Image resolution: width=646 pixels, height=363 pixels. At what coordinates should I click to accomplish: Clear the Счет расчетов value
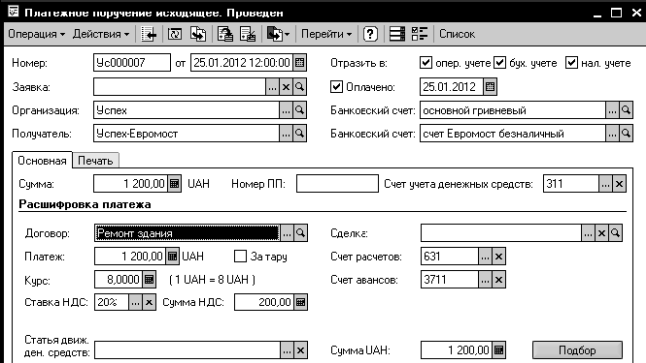[499, 256]
